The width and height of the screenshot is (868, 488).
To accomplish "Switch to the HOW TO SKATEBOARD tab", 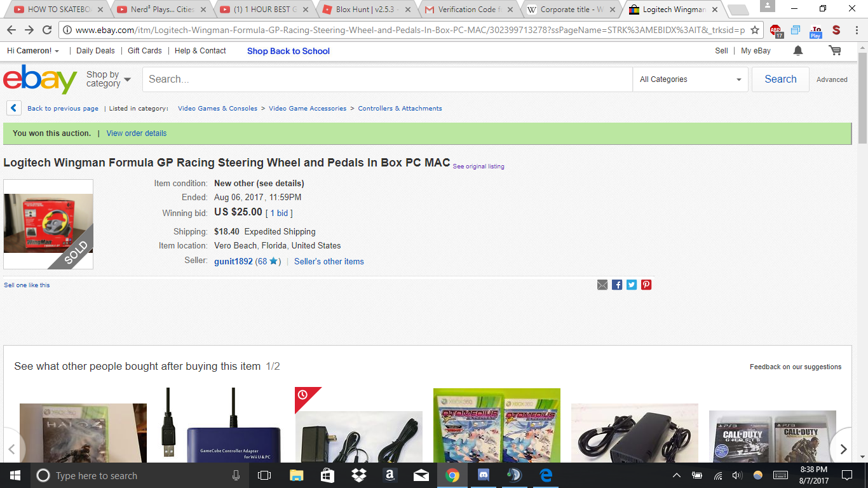I will tap(58, 10).
